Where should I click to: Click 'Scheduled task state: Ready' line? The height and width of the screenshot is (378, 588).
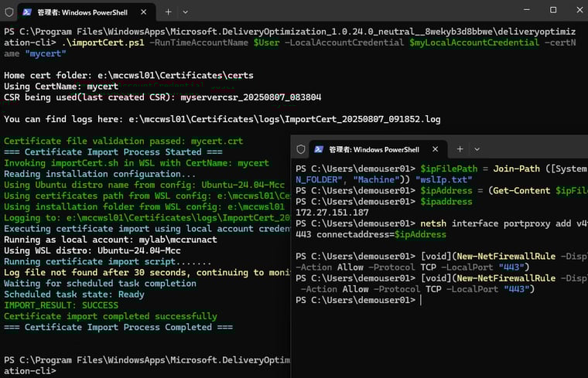point(74,294)
